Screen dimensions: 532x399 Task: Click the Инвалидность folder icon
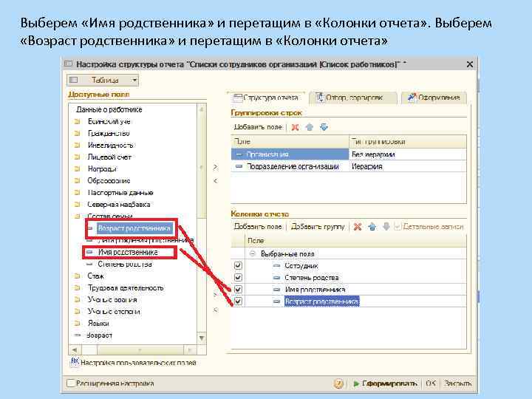(78, 146)
